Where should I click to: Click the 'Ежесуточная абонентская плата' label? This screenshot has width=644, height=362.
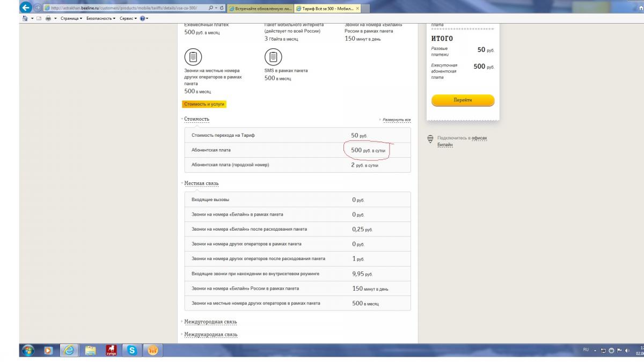[444, 71]
